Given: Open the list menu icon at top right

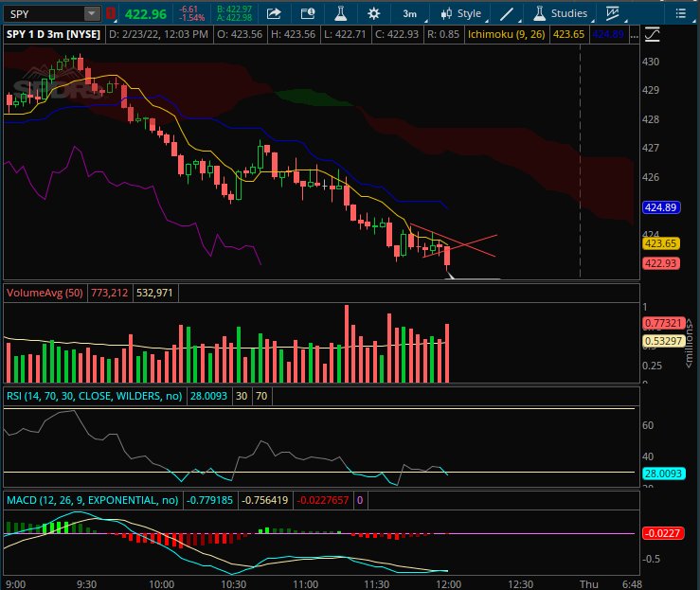Looking at the screenshot, I should (681, 14).
